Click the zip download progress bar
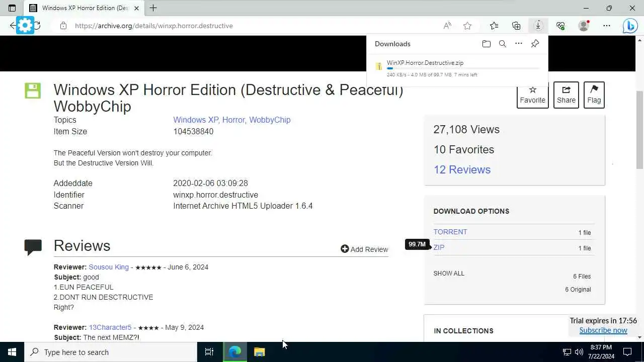 [463, 68]
